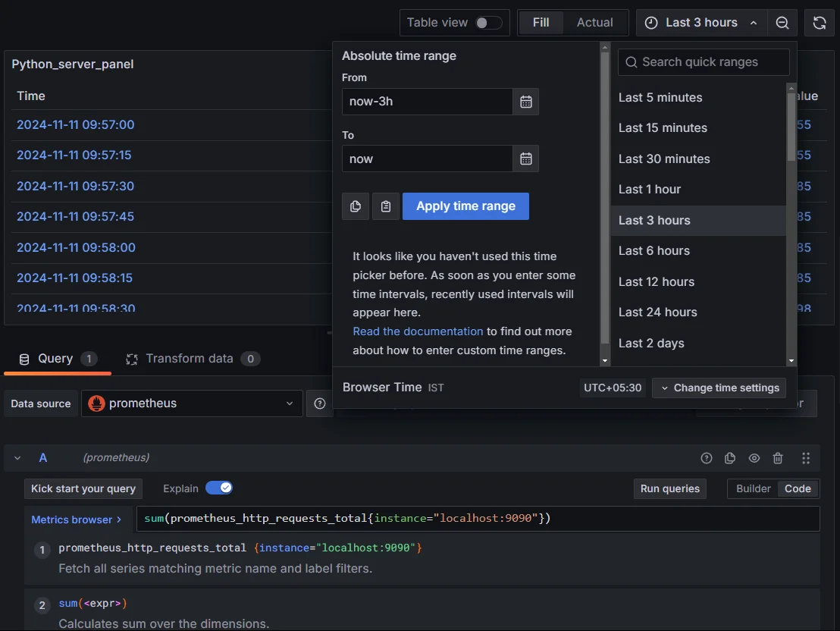Expand Change time settings
Screen dimensions: 840x631
719,388
